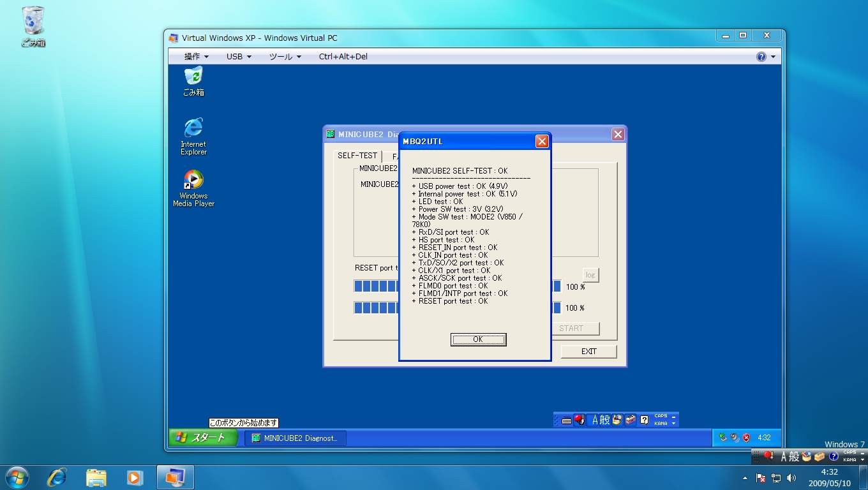Toggle KANA on the Windows 7 language bar
This screenshot has height=490, width=868.
(849, 459)
